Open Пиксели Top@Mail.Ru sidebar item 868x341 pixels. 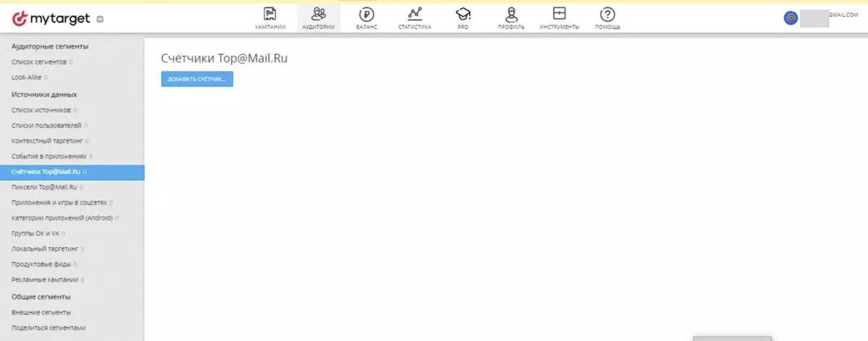tap(45, 187)
